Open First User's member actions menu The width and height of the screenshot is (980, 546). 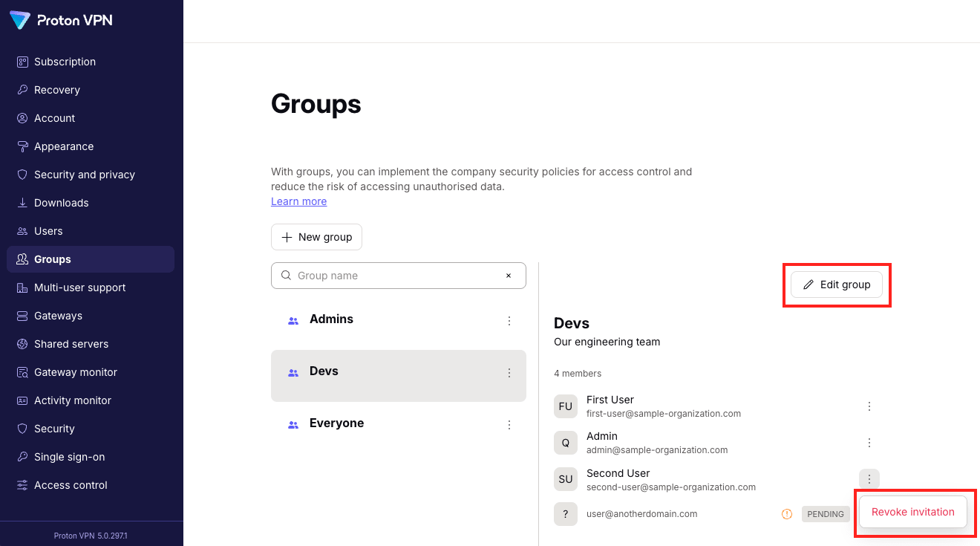(x=869, y=406)
